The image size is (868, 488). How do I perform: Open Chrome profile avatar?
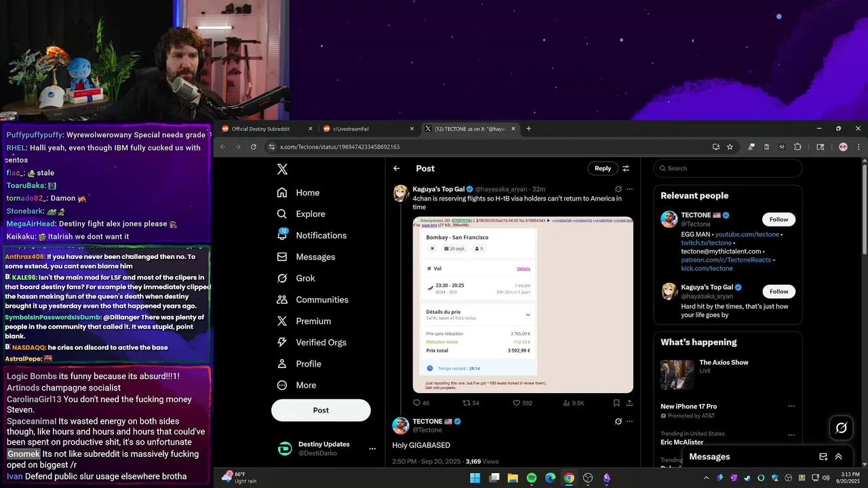843,147
